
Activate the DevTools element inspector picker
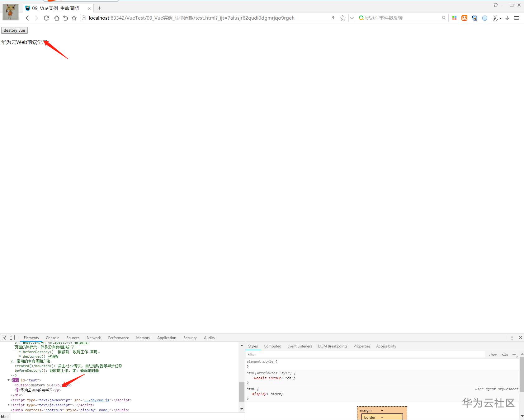click(4, 337)
